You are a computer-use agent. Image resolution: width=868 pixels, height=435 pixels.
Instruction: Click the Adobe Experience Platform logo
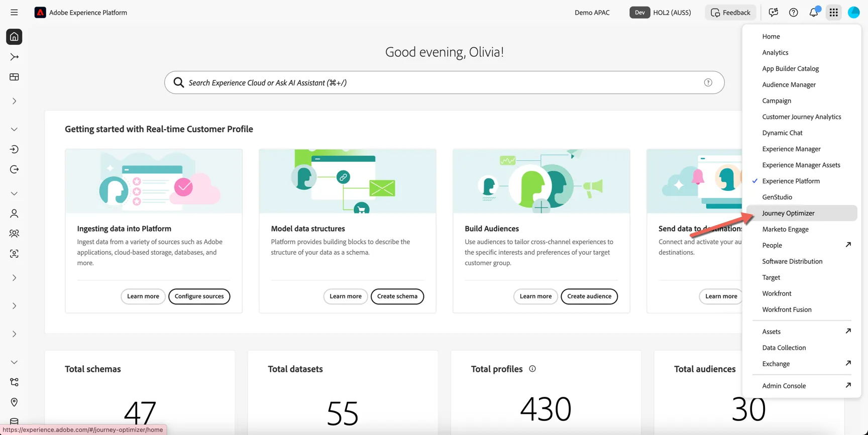(x=40, y=13)
